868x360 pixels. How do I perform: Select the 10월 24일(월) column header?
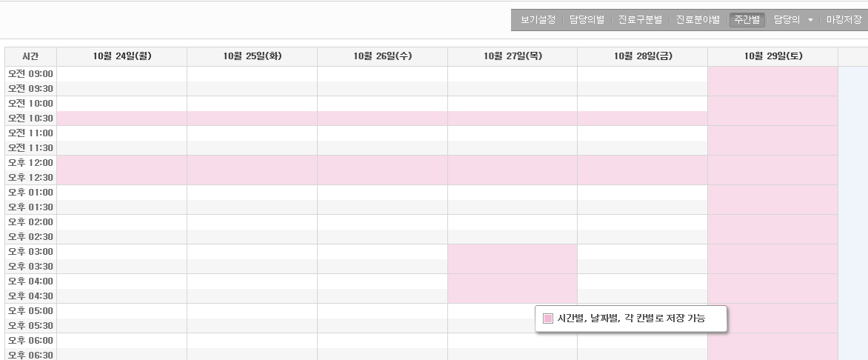121,56
